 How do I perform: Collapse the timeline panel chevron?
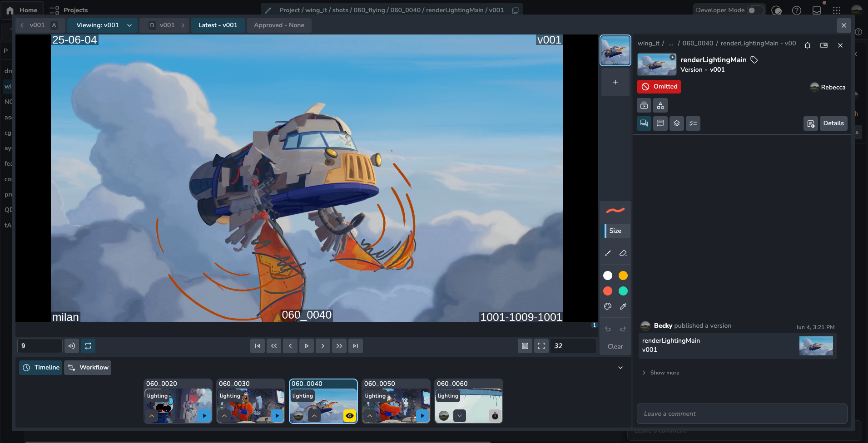point(620,368)
